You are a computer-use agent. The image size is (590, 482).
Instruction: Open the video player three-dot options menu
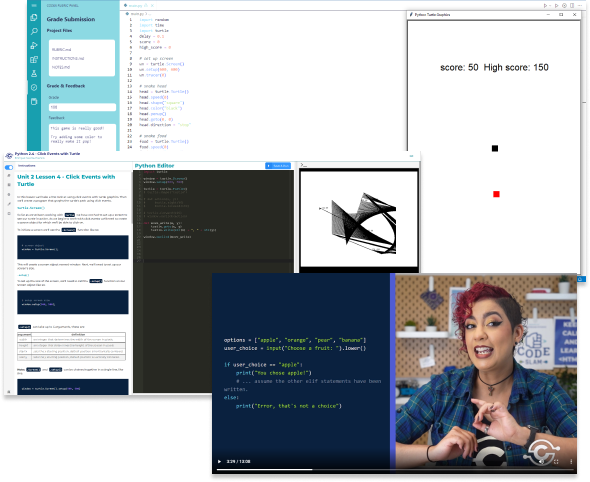(x=571, y=461)
